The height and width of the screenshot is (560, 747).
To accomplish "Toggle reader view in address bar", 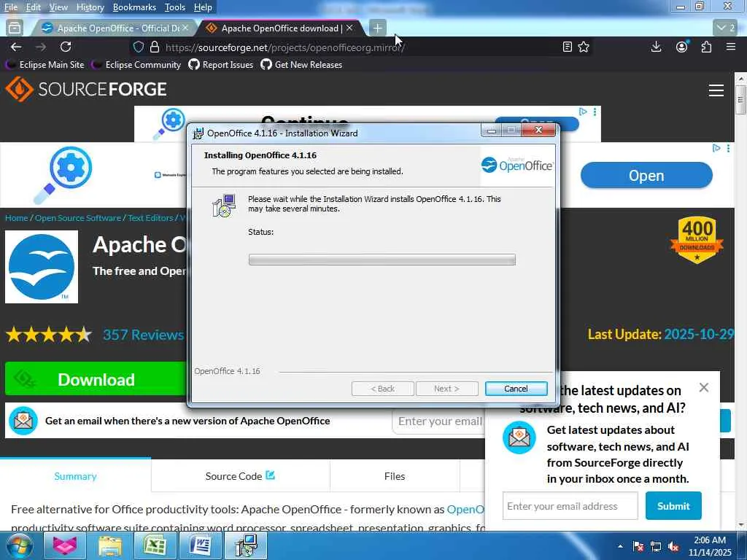I will click(567, 47).
